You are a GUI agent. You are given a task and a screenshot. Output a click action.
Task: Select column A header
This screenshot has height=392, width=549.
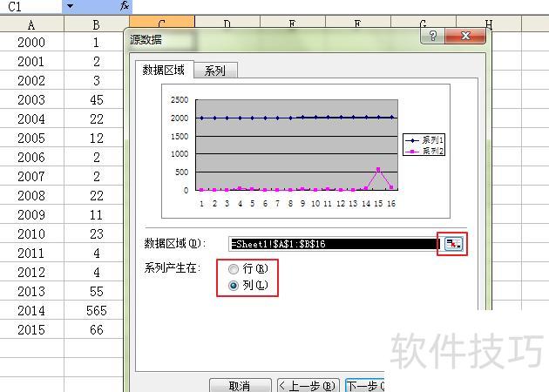31,24
